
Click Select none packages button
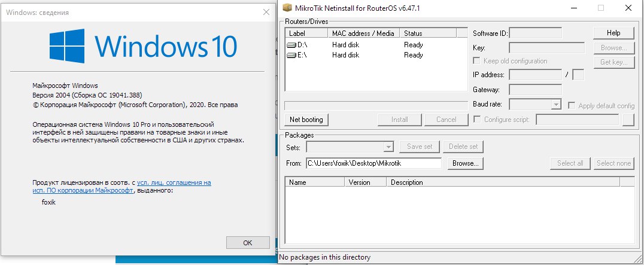(x=613, y=163)
